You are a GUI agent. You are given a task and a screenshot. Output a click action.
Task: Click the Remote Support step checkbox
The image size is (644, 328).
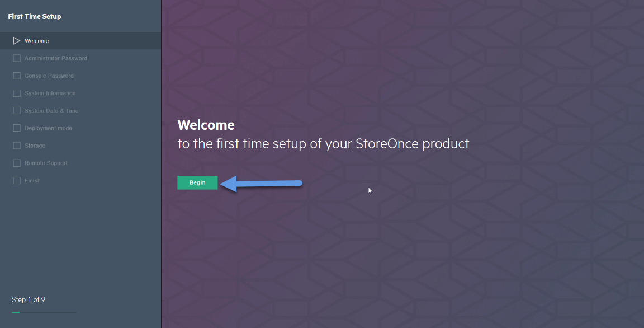tap(17, 163)
